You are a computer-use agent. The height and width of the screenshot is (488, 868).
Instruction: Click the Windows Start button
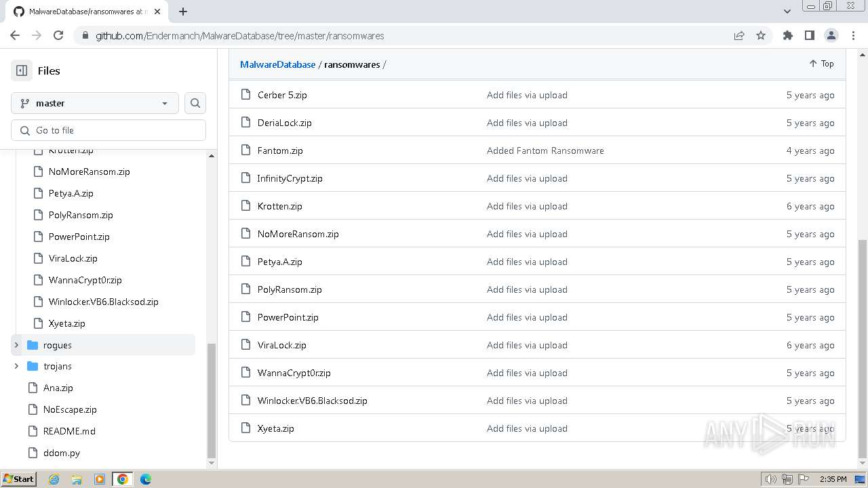[18, 479]
